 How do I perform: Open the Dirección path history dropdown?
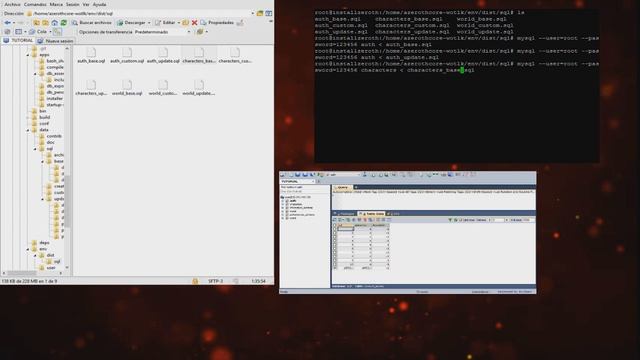click(x=253, y=13)
